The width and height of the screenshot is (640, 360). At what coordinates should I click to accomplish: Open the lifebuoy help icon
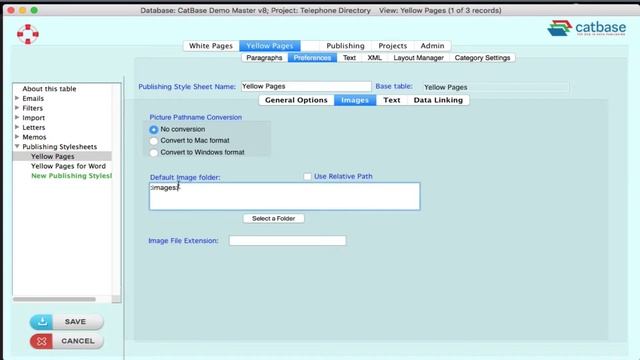coord(28,34)
